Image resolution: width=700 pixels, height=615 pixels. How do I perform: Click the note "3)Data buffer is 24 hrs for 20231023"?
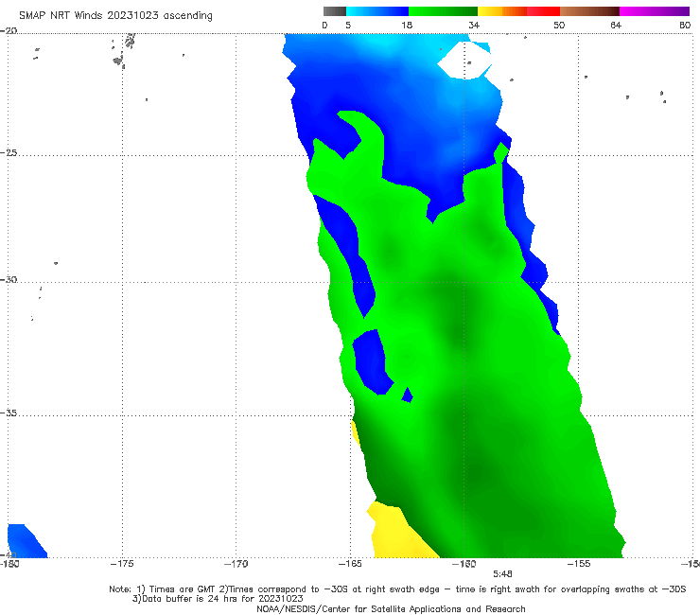[x=218, y=599]
